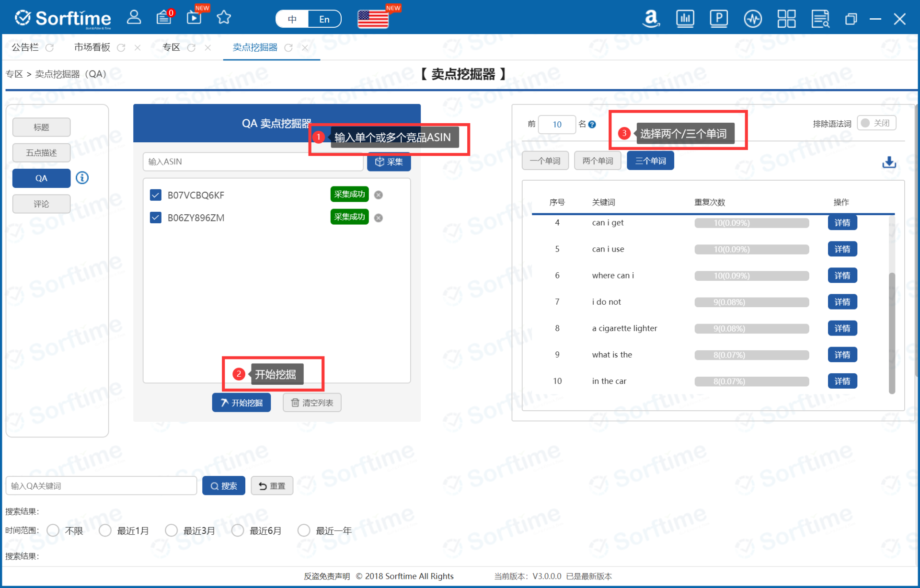Select the QA sidebar option
Screen dimensions: 920x588
[x=42, y=178]
